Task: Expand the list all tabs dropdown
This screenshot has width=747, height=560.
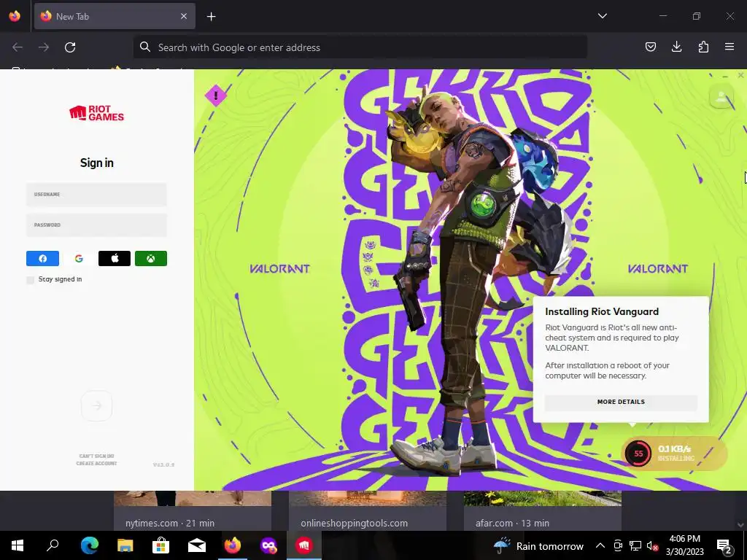Action: click(602, 16)
